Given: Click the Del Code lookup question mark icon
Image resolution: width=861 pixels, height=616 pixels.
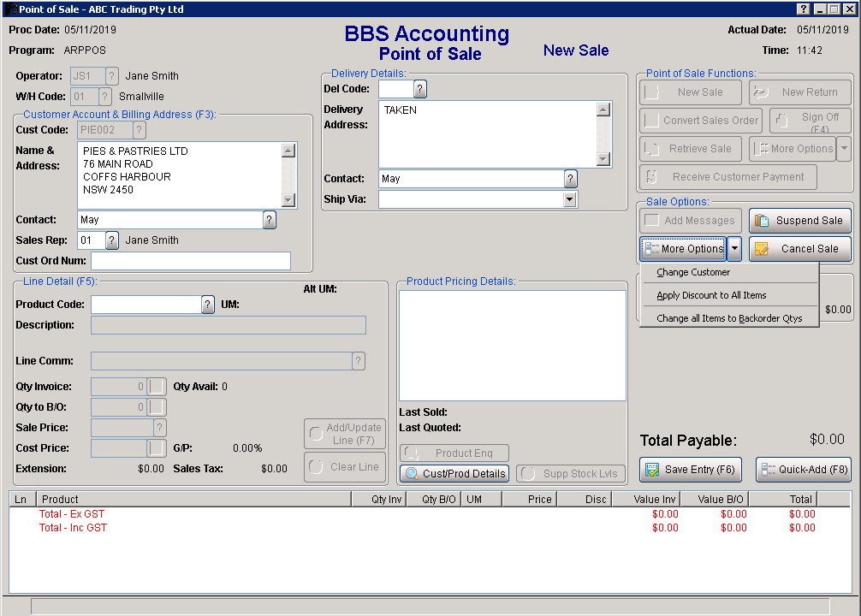Looking at the screenshot, I should [x=419, y=89].
